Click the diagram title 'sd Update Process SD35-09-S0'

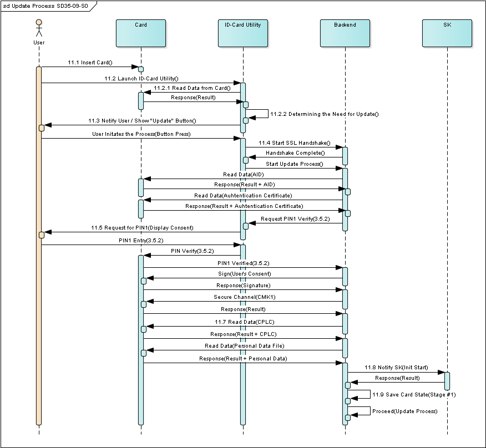coord(45,6)
